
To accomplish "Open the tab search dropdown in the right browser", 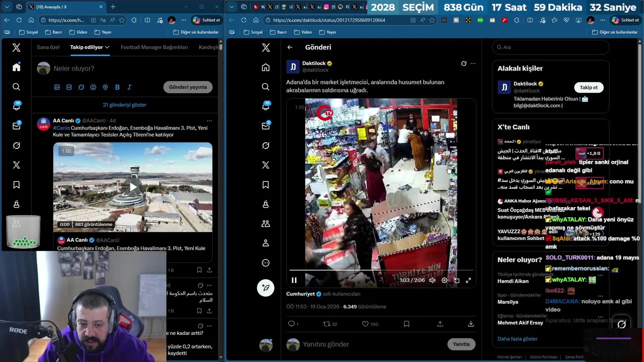I will (232, 7).
